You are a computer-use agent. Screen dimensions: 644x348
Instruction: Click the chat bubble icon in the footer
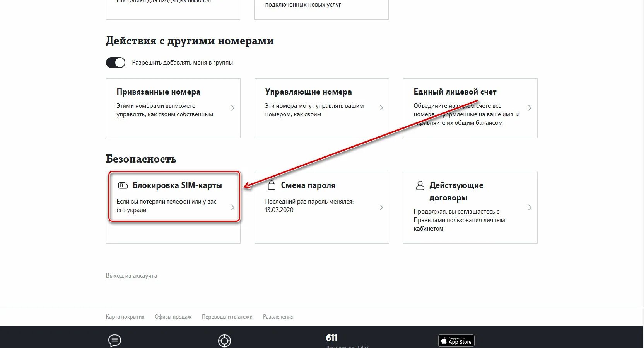click(114, 341)
